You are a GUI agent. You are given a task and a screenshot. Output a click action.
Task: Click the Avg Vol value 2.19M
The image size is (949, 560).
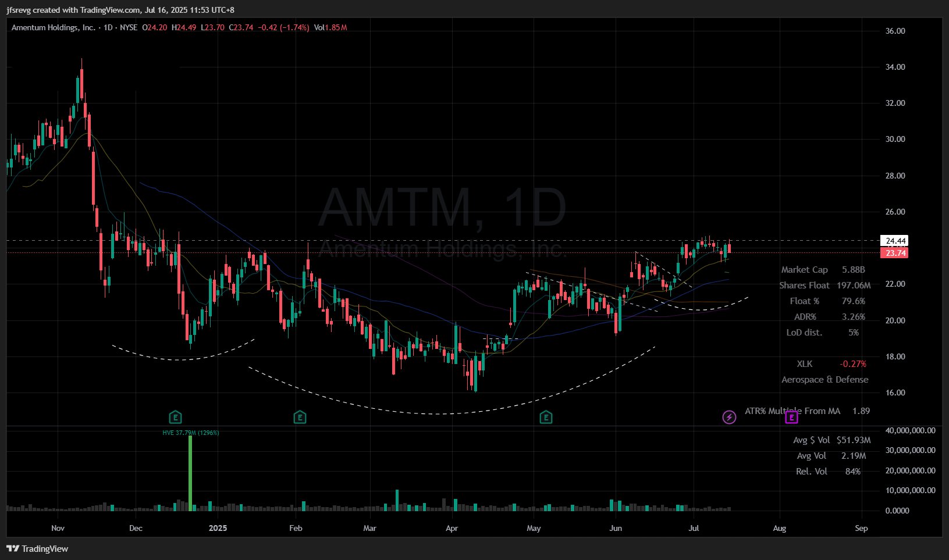854,456
